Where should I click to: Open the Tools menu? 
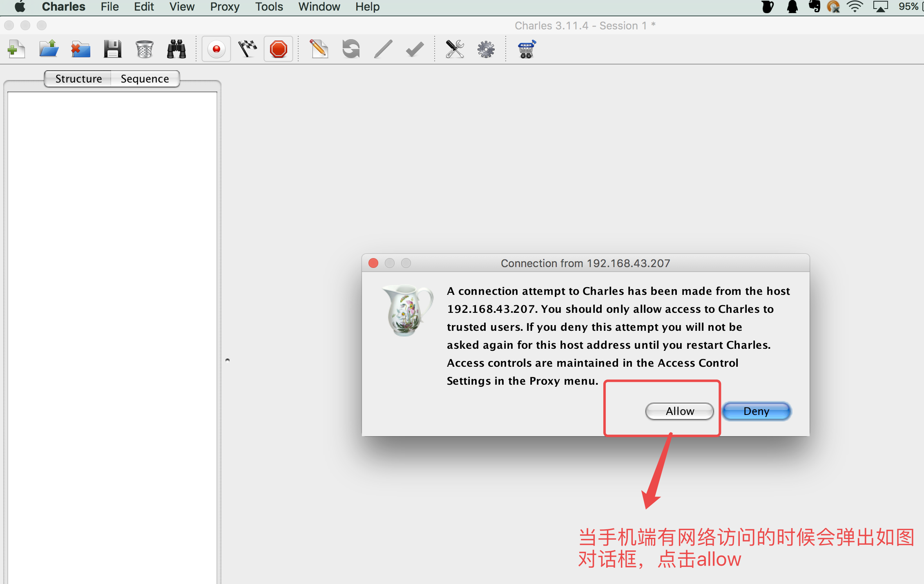pos(269,7)
